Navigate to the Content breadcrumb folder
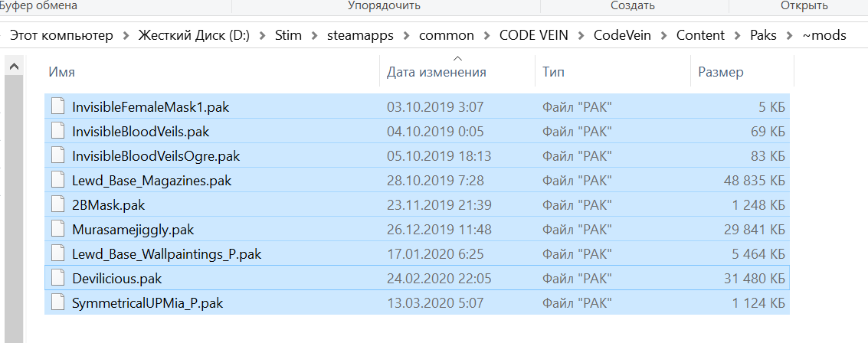The width and height of the screenshot is (868, 343). pos(700,35)
